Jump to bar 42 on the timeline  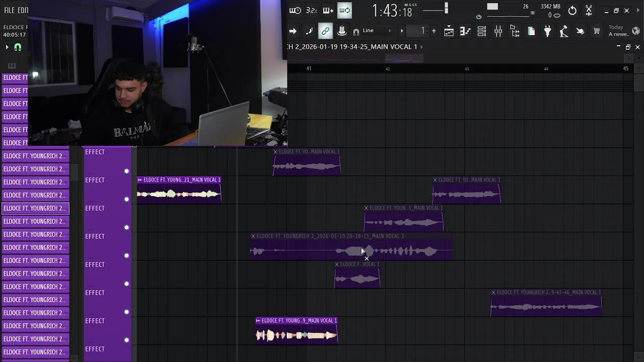pyautogui.click(x=387, y=68)
